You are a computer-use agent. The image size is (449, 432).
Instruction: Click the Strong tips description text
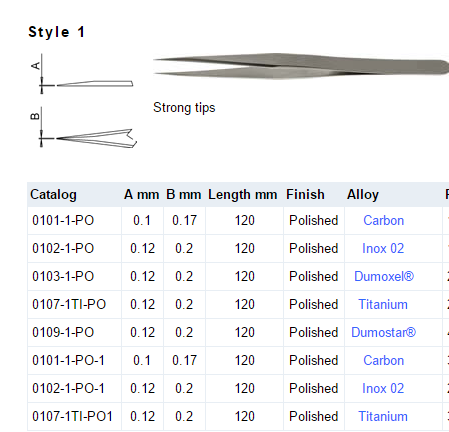point(184,108)
